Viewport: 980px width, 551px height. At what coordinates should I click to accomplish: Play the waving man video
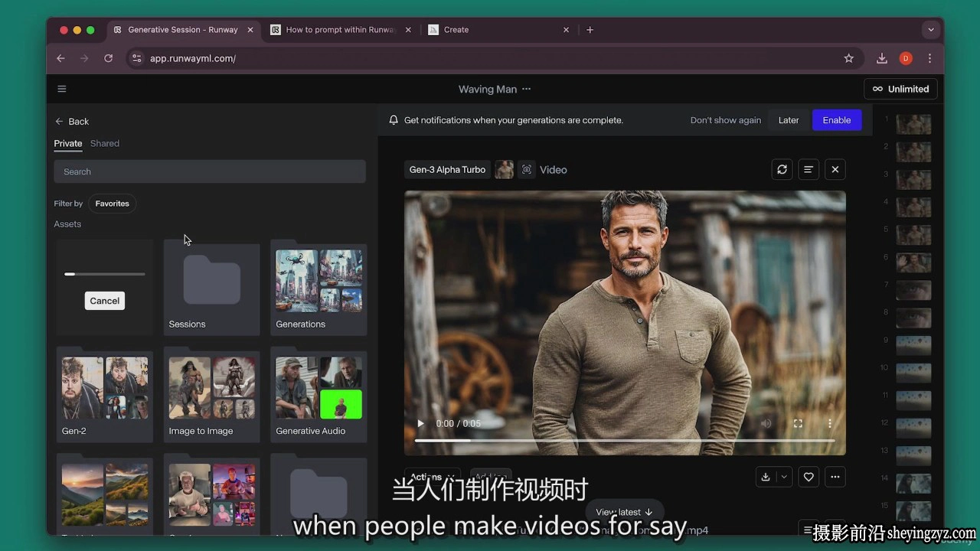[420, 423]
